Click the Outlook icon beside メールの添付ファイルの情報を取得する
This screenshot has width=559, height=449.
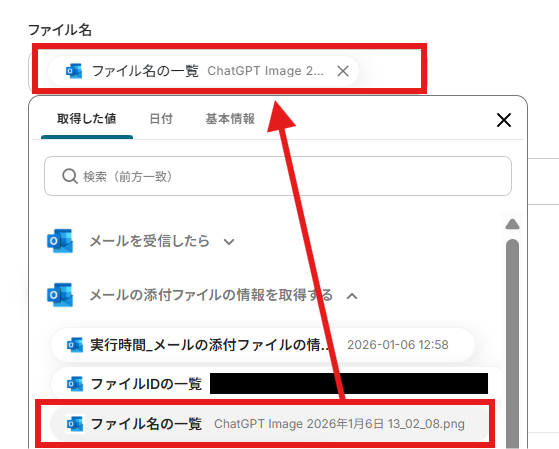[x=60, y=295]
